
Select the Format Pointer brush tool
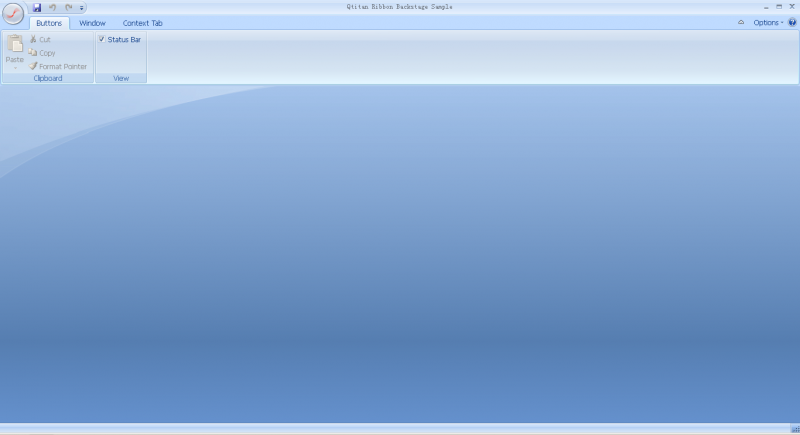[x=57, y=66]
